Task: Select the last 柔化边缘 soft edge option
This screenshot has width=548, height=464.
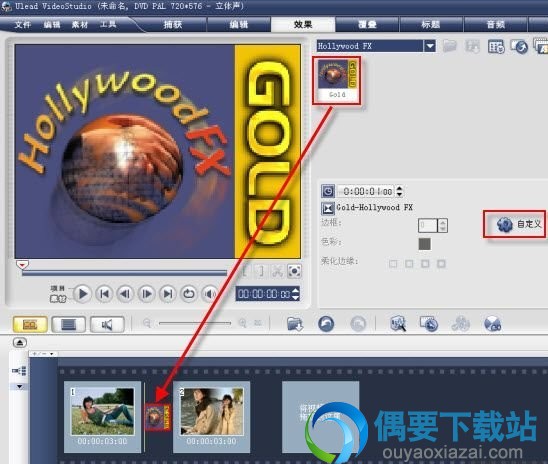Action: click(x=441, y=263)
